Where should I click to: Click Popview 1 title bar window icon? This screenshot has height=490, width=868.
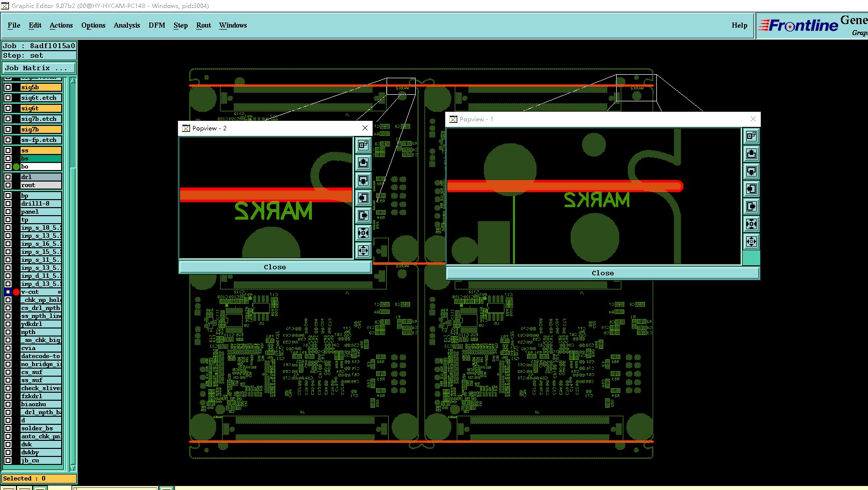coord(453,119)
